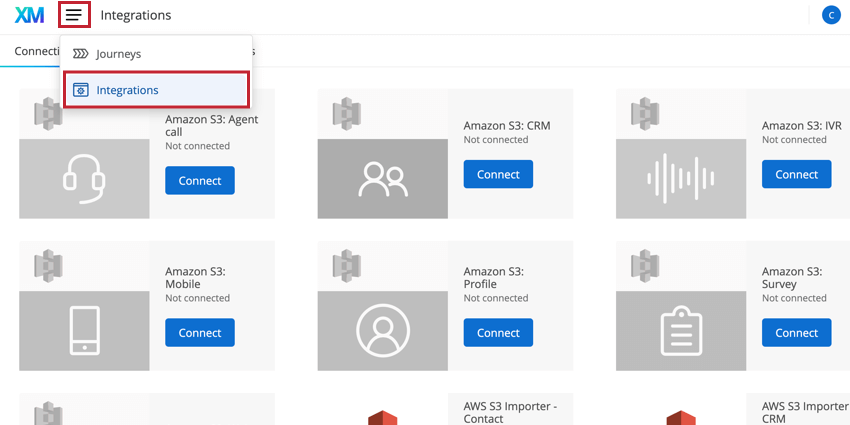Connect Amazon S3: CRM

[498, 174]
